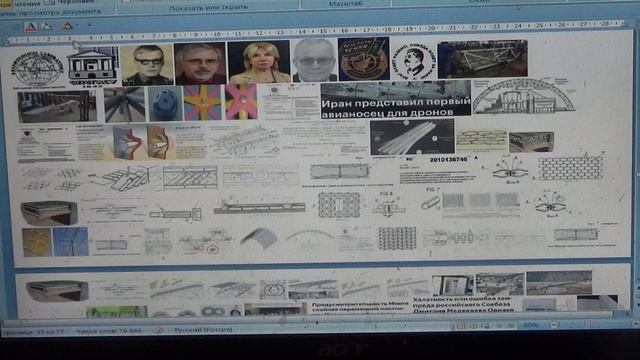640x360 pixels.
Task: Click the horizontal ruler at mark 10
Action: point(217,35)
